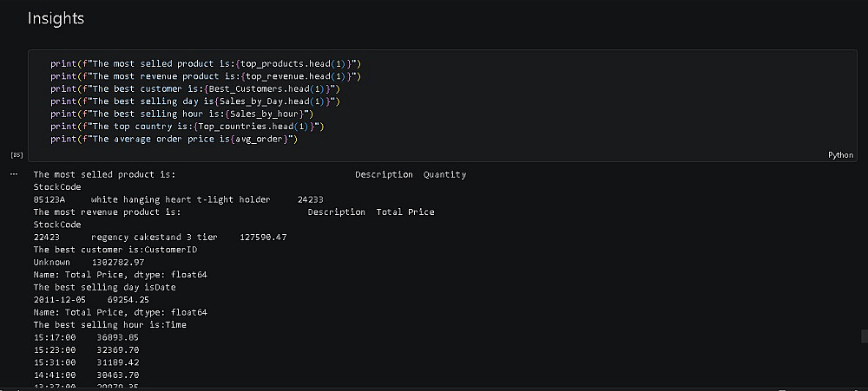Click the 14:41:00 hour output row
Image resolution: width=868 pixels, height=391 pixels.
86,375
